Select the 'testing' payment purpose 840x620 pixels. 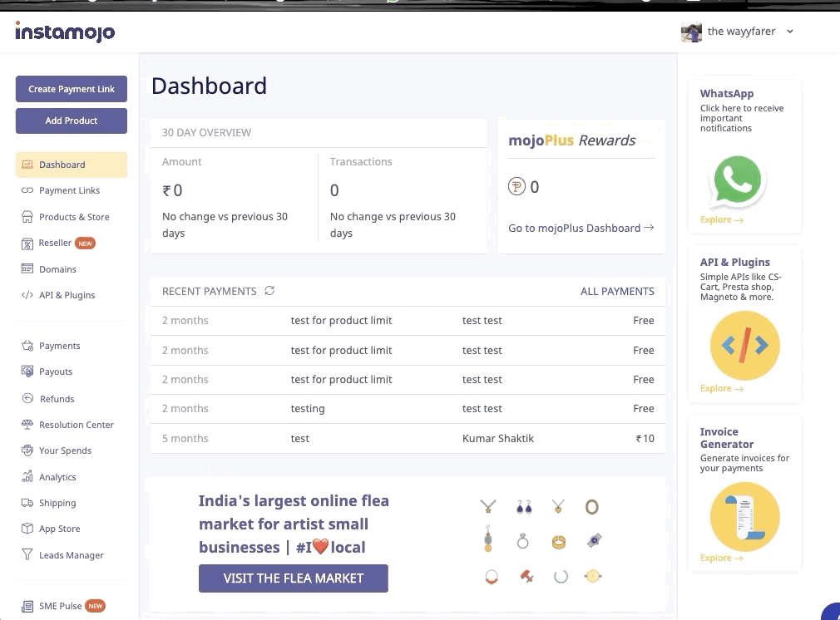(x=308, y=409)
